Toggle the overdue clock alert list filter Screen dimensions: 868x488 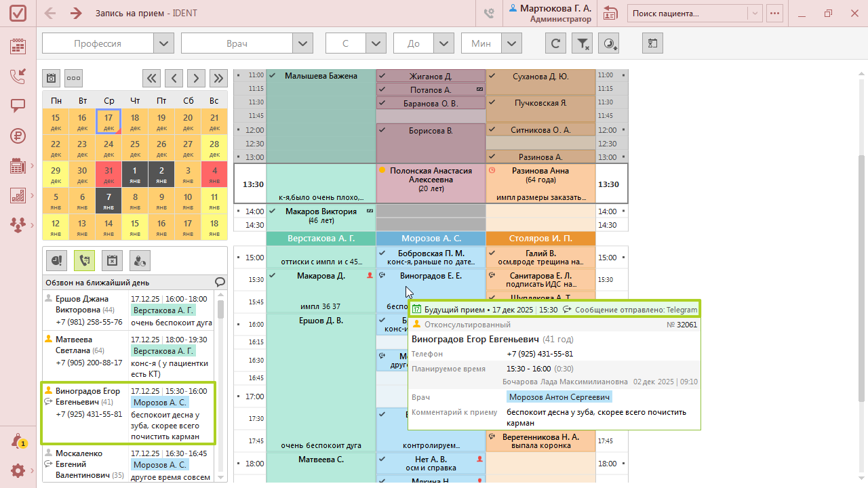click(x=56, y=260)
